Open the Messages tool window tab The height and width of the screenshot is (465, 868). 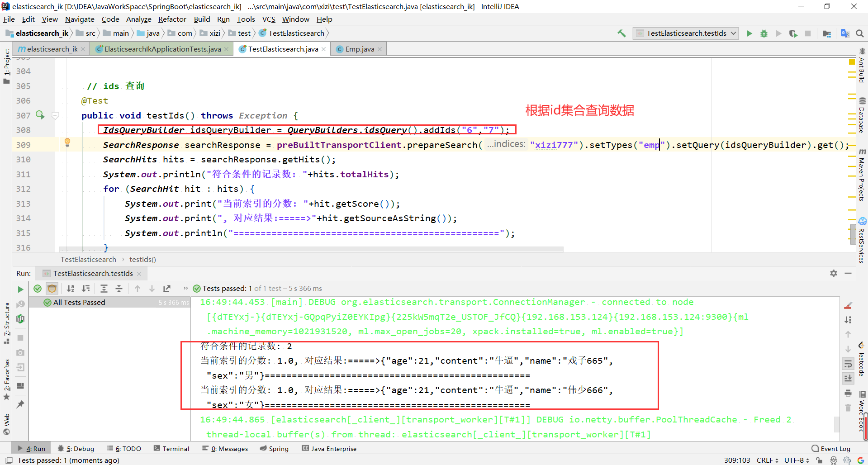[225, 448]
